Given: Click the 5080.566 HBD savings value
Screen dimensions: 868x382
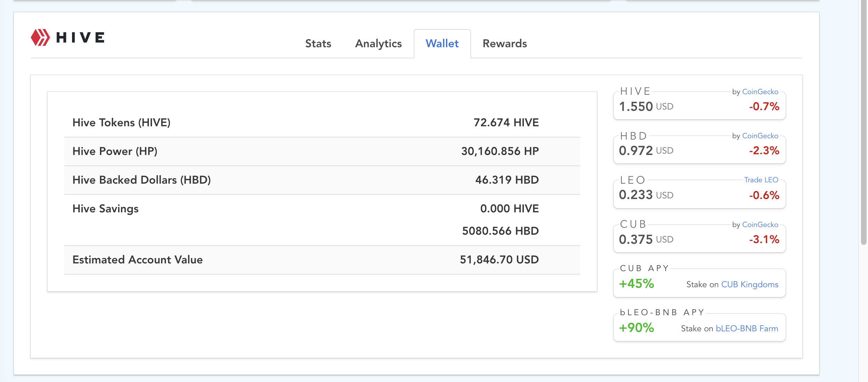Looking at the screenshot, I should tap(500, 231).
